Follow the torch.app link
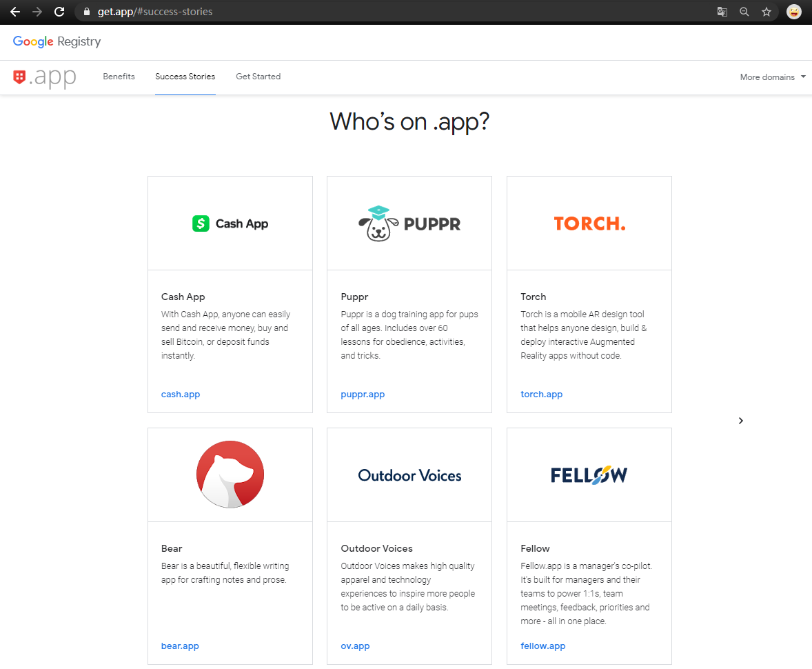 click(x=541, y=395)
